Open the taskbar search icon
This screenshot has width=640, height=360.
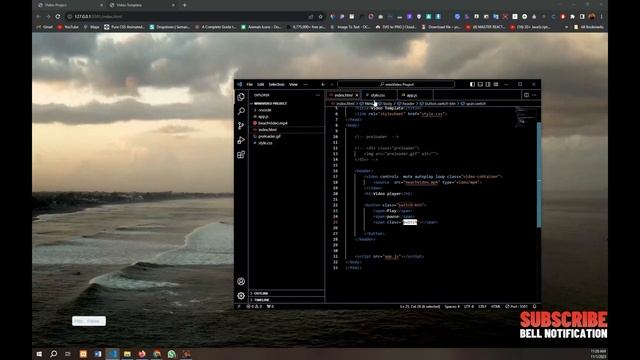pos(53,354)
